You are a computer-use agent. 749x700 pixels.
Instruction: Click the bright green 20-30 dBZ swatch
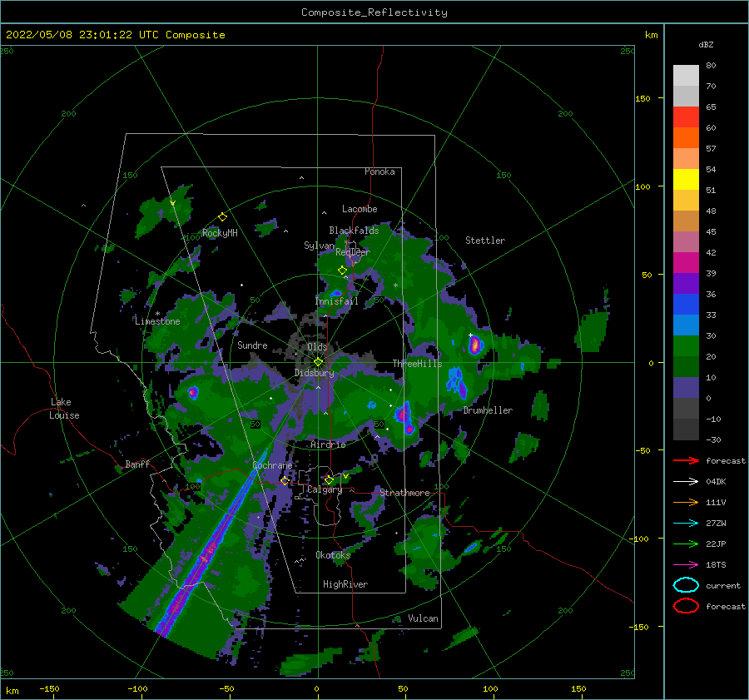click(x=686, y=346)
